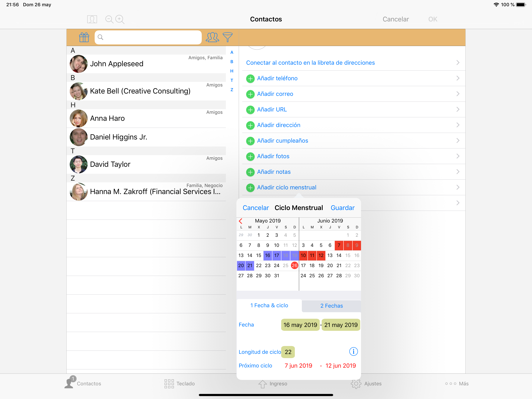
Task: Go to previous month with red arrow
Action: (x=240, y=221)
